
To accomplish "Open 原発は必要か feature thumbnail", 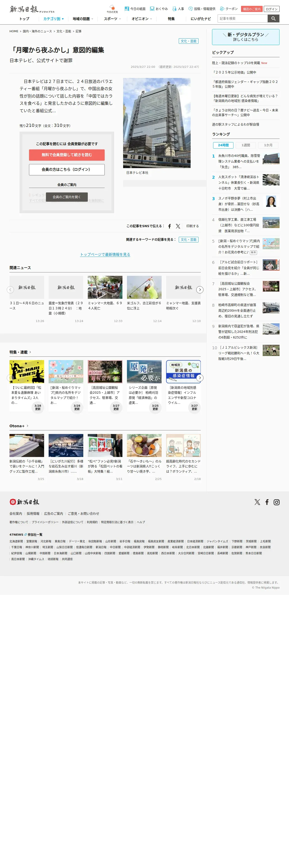I will tap(144, 372).
